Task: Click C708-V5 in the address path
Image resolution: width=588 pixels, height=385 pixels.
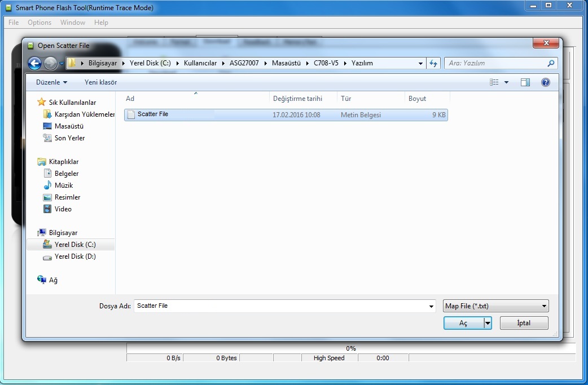Action: (x=326, y=63)
